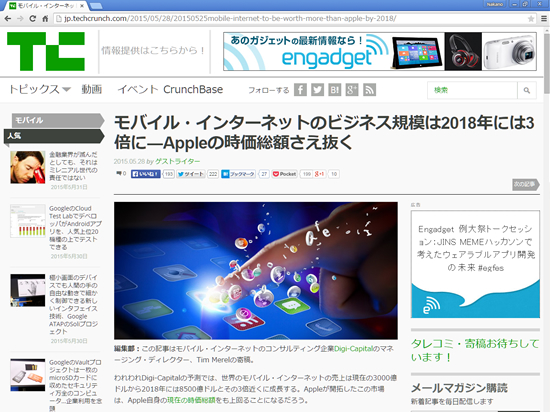Open the engadget banner advertisement

[380, 51]
